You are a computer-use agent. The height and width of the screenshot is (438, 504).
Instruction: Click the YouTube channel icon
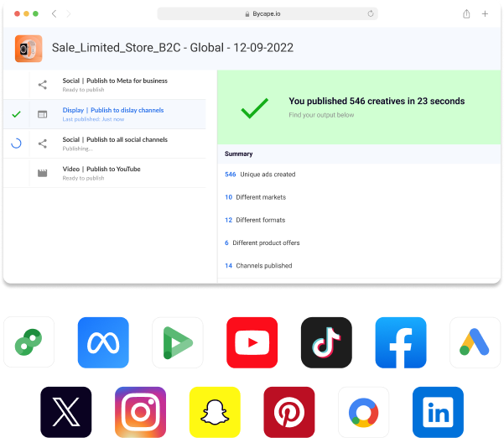coord(252,342)
